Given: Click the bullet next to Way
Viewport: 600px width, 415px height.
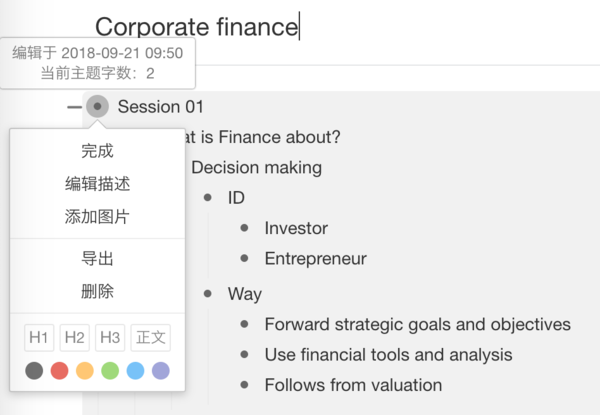Looking at the screenshot, I should [x=208, y=294].
